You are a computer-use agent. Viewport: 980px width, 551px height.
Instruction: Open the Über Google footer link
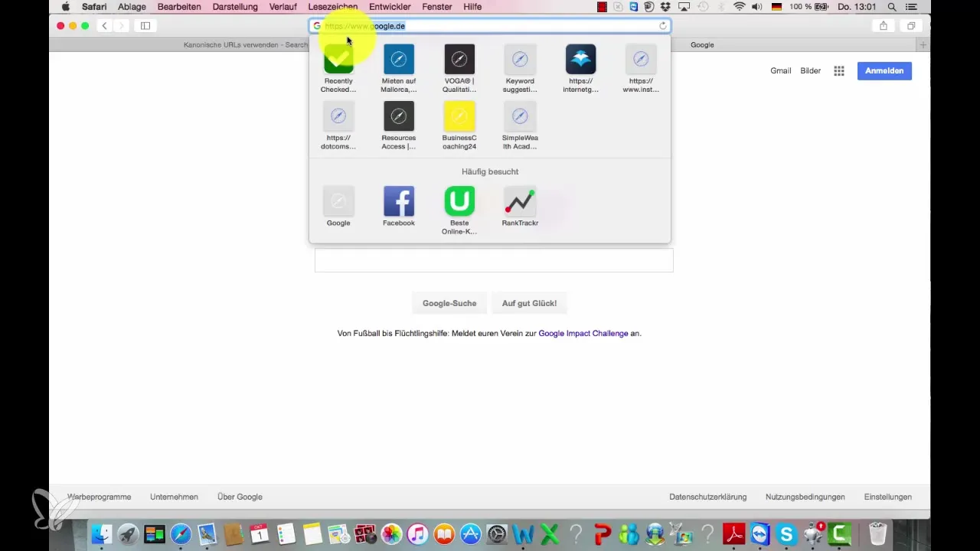240,497
